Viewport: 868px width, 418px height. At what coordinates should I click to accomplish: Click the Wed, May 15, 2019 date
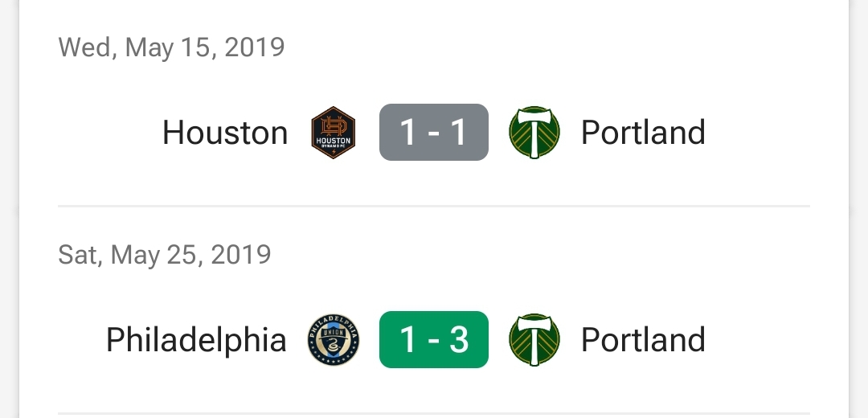[x=171, y=47]
